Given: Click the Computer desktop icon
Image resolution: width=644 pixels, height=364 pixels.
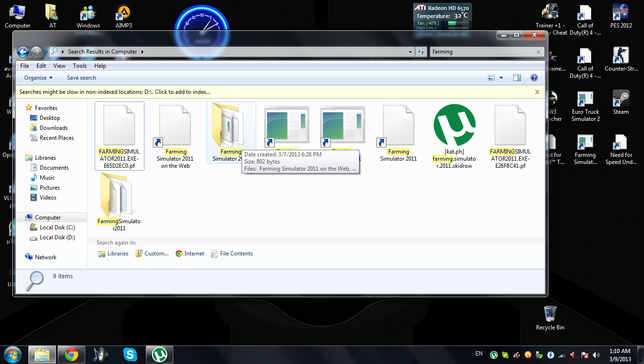Looking at the screenshot, I should coord(18,16).
